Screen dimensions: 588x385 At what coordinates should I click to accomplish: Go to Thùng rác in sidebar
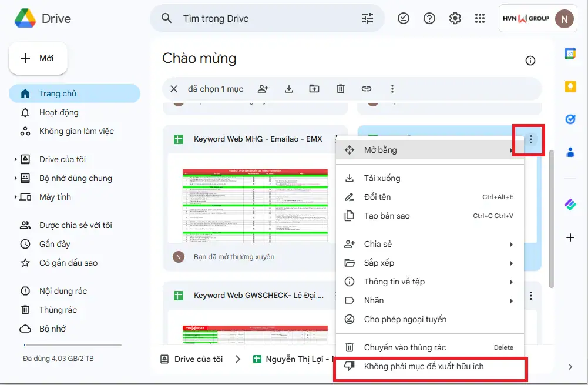click(58, 310)
